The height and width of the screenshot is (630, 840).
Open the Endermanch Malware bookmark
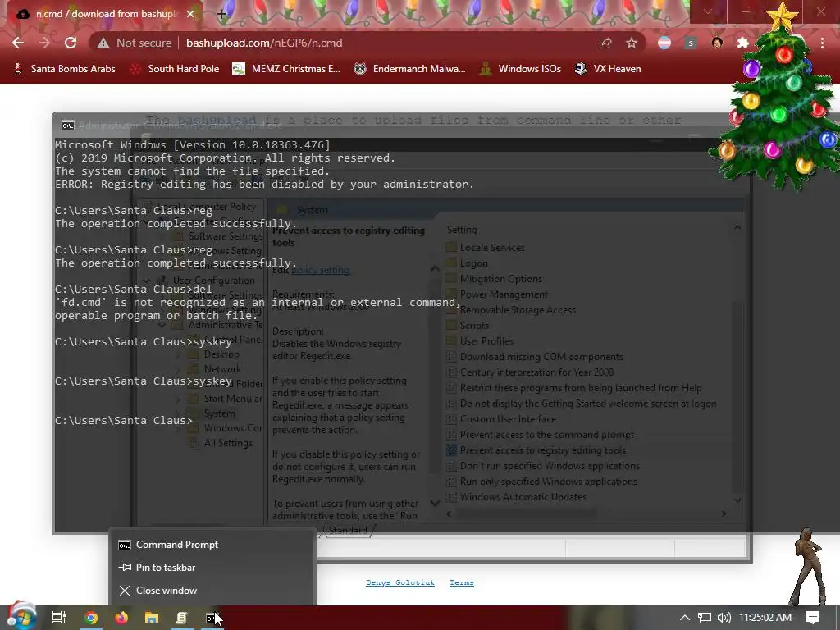(x=410, y=69)
